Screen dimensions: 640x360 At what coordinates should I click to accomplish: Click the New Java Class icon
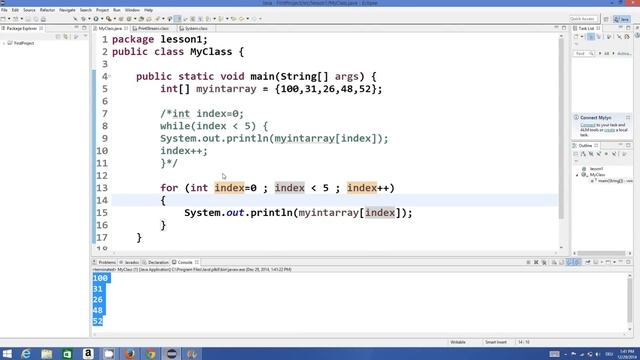pyautogui.click(x=129, y=19)
